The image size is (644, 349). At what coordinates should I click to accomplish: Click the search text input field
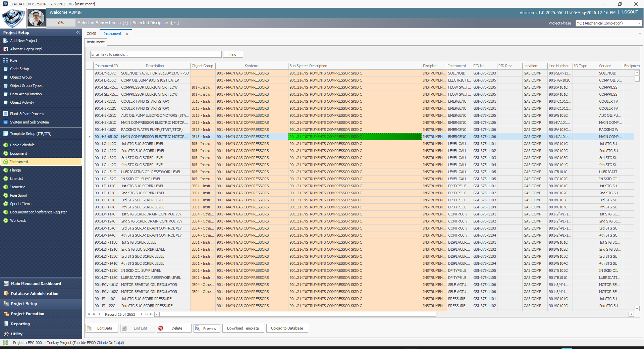coord(156,54)
